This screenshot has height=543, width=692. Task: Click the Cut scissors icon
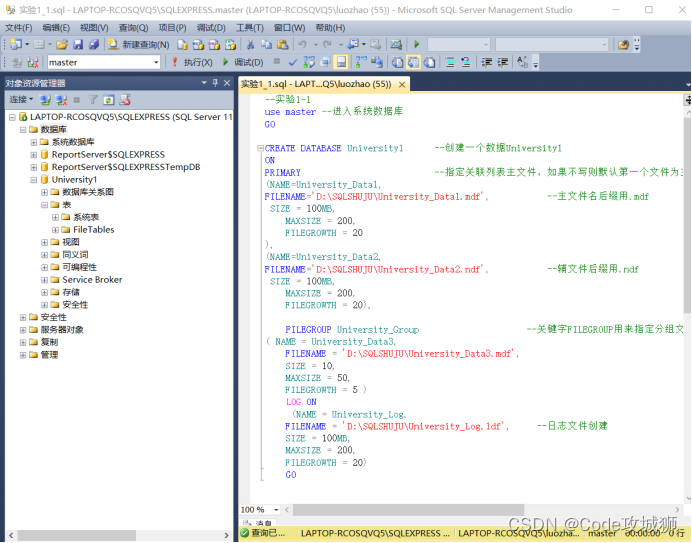coord(250,45)
